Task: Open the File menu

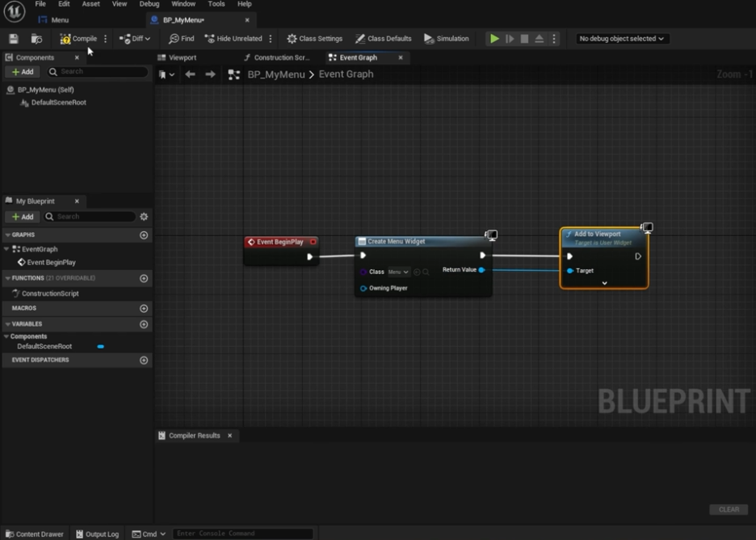Action: 40,4
